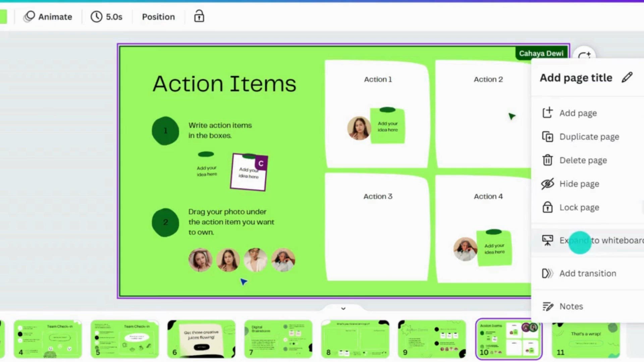This screenshot has height=362, width=644.
Task: Click Add page title field
Action: [x=576, y=78]
